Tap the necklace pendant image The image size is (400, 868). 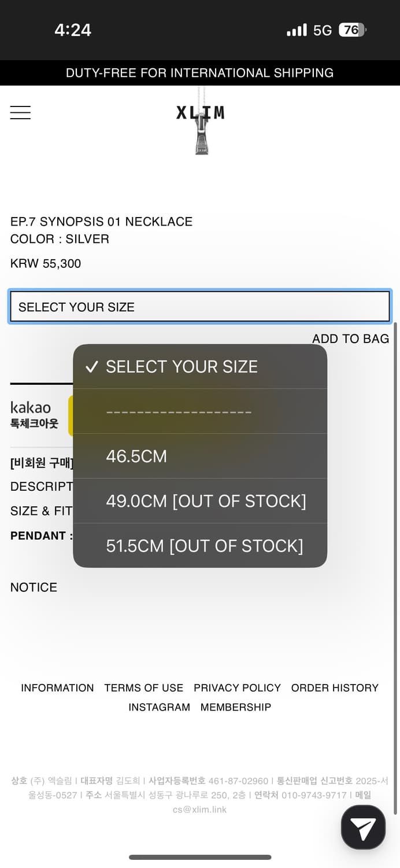(x=201, y=133)
